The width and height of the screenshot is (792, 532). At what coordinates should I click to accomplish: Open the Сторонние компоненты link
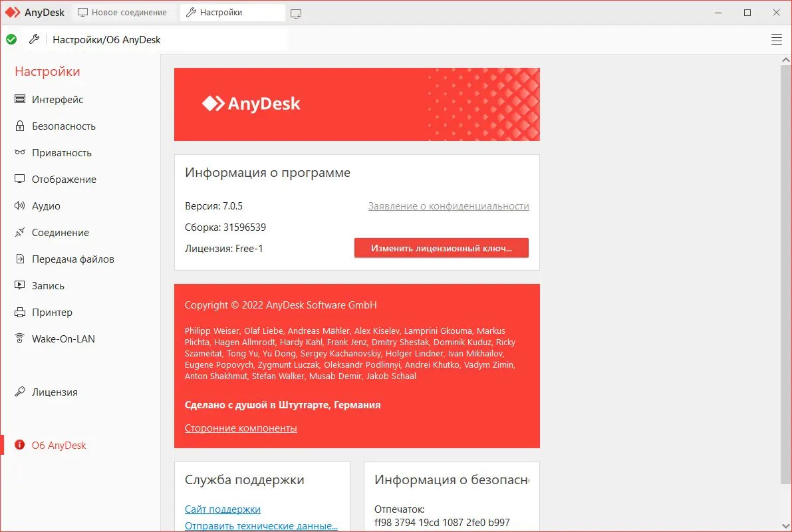240,428
